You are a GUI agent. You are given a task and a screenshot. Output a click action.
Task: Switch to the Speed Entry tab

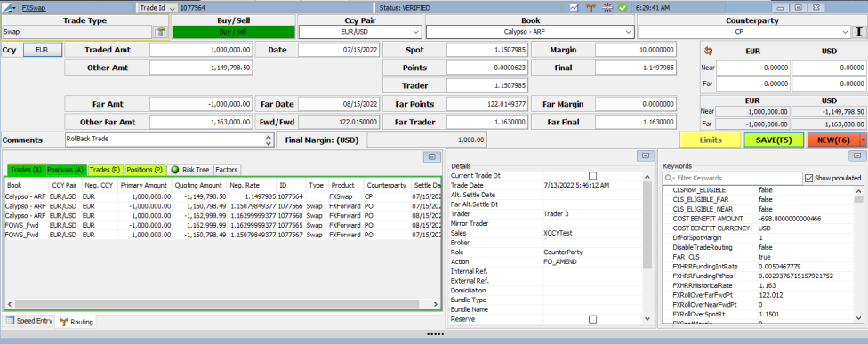tap(28, 321)
